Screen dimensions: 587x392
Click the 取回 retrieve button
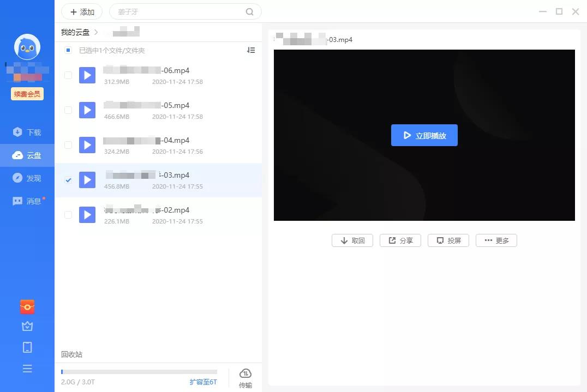pyautogui.click(x=352, y=240)
